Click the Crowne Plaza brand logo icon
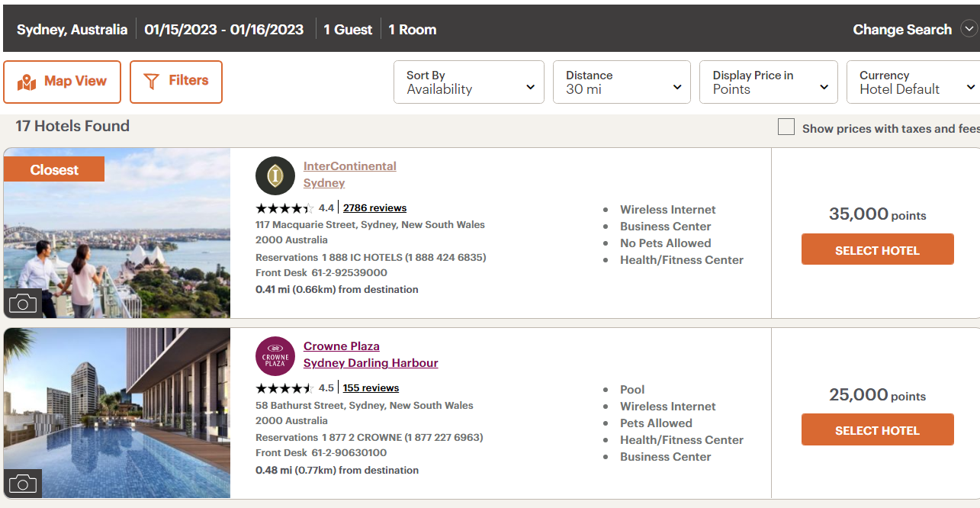The image size is (980, 508). (x=275, y=356)
